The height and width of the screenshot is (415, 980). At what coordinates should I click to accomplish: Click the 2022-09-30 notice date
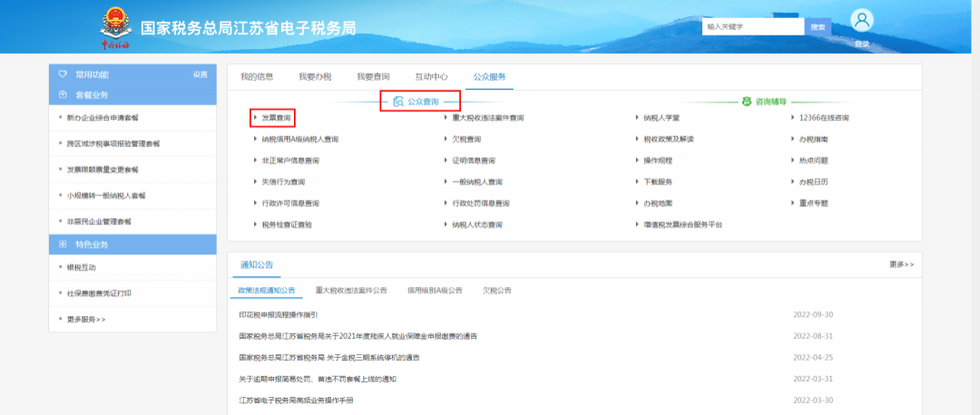[x=813, y=315]
